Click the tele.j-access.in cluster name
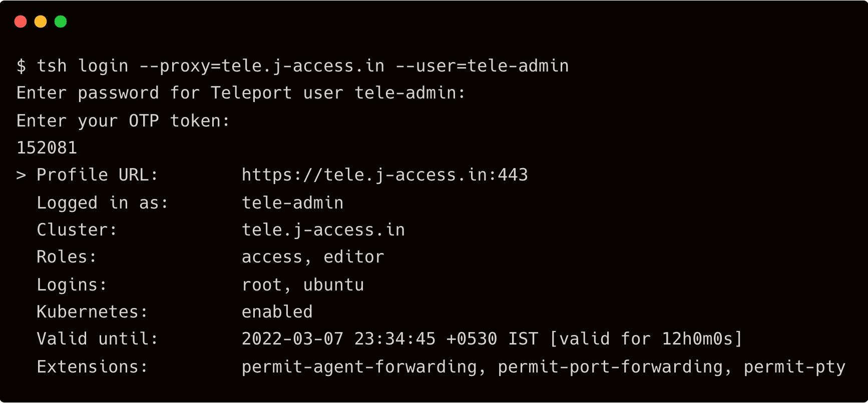 [323, 229]
